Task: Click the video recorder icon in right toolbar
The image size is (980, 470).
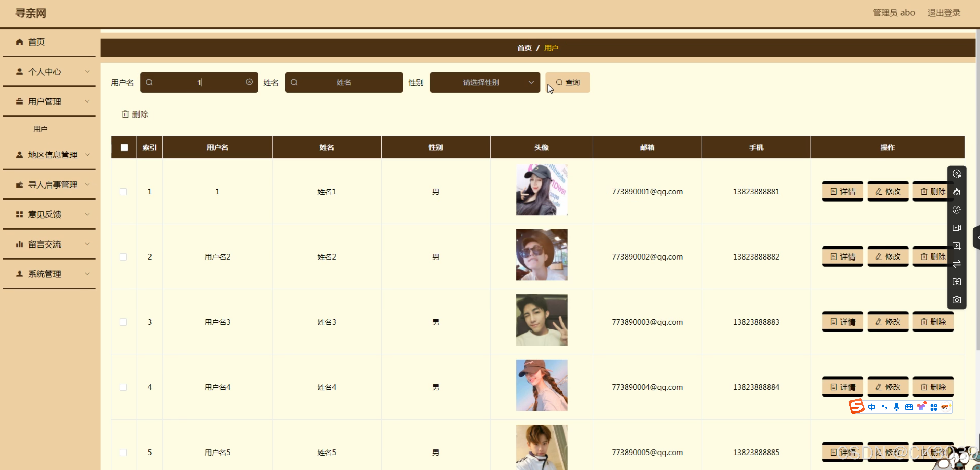Action: pos(956,228)
